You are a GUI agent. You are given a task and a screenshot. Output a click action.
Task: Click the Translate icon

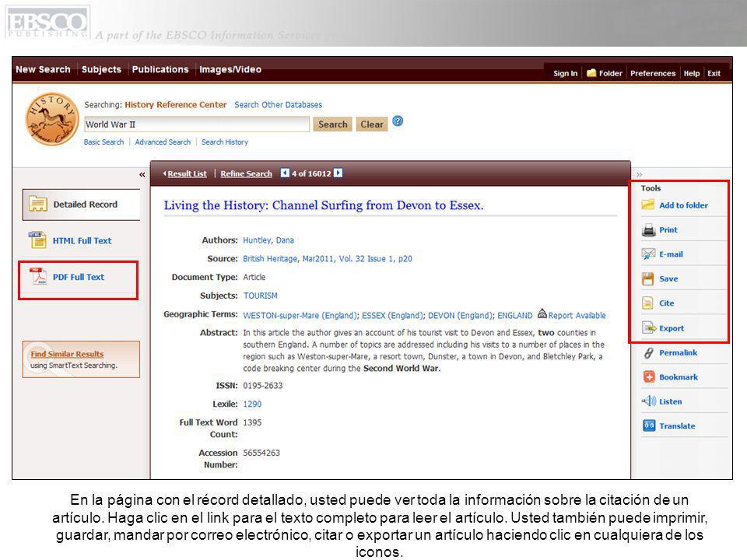coord(649,425)
